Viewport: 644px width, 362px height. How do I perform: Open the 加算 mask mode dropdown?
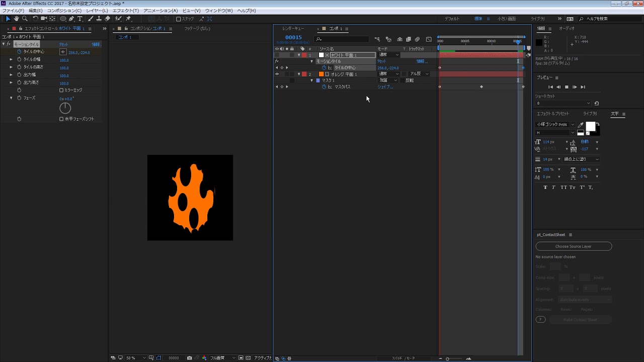tap(388, 80)
